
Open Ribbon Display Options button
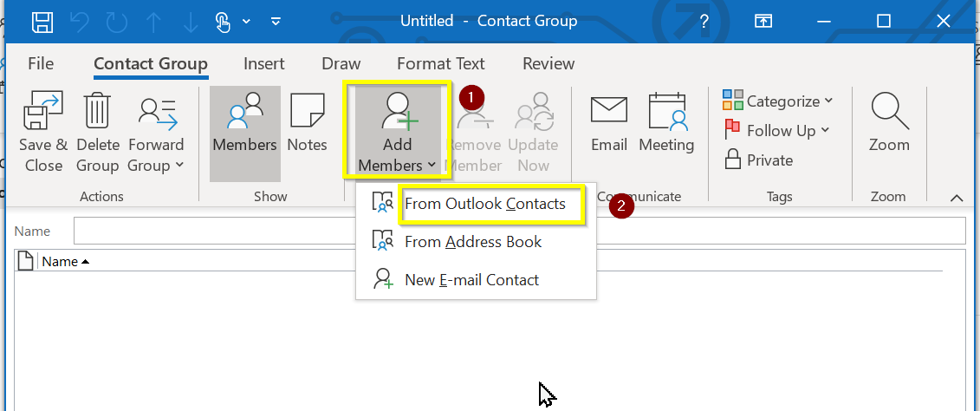(763, 22)
